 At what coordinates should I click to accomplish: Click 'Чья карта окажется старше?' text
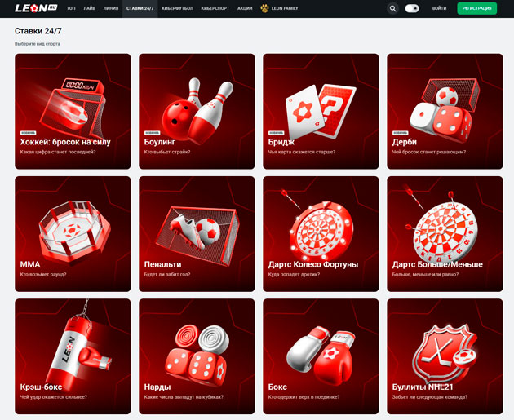click(302, 152)
